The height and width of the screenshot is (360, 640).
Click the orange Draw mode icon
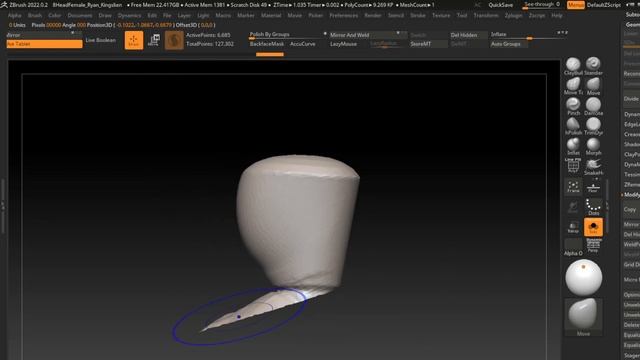pos(133,40)
